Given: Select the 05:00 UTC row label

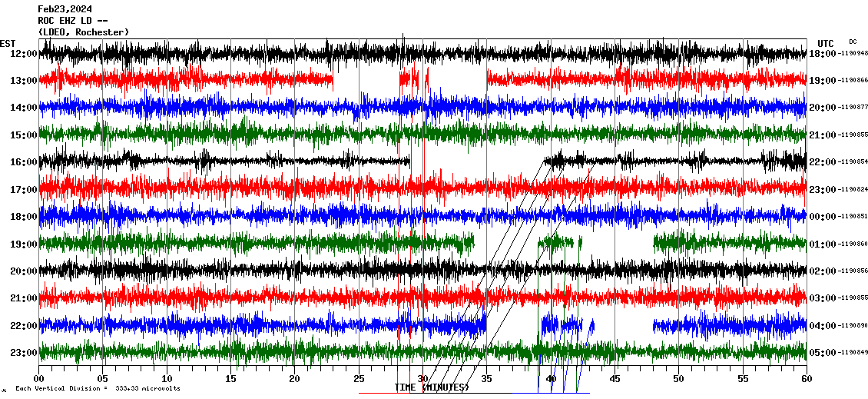Looking at the screenshot, I should click(x=823, y=353).
